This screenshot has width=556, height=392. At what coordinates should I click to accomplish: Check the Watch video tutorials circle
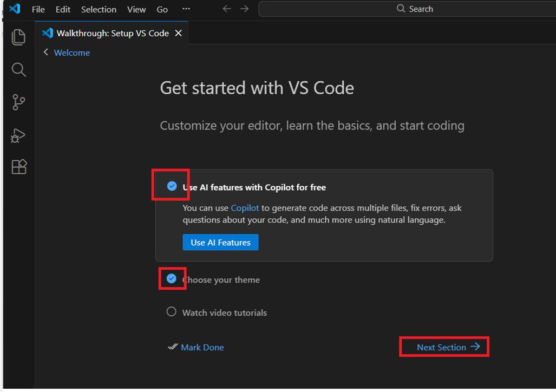tap(172, 312)
